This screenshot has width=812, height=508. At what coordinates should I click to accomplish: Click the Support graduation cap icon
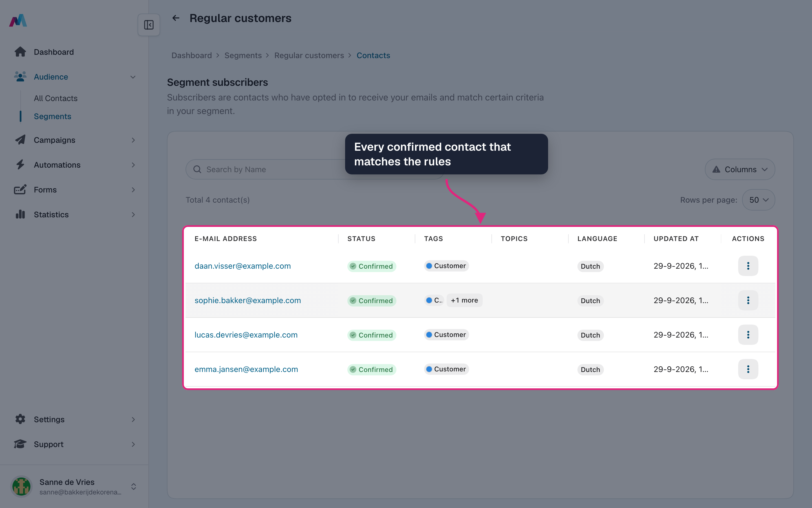tap(20, 444)
